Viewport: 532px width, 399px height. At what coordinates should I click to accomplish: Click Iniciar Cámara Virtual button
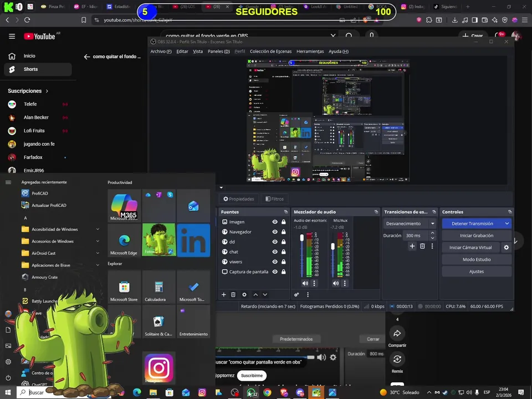(470, 247)
